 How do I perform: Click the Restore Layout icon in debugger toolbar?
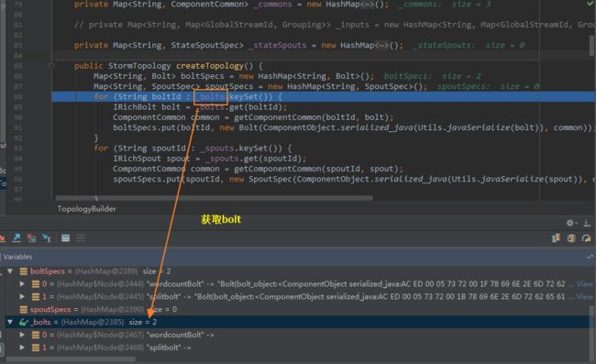coord(556,237)
